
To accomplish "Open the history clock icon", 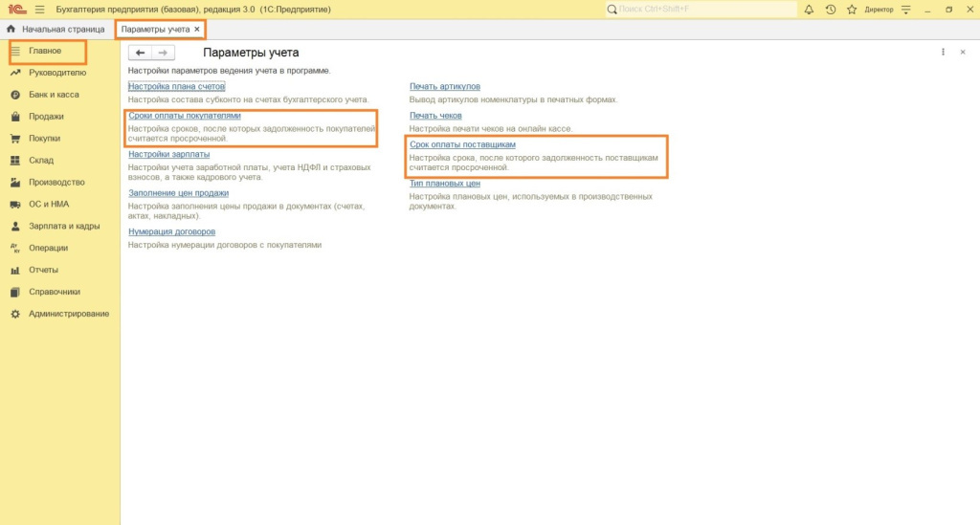I will pos(830,10).
